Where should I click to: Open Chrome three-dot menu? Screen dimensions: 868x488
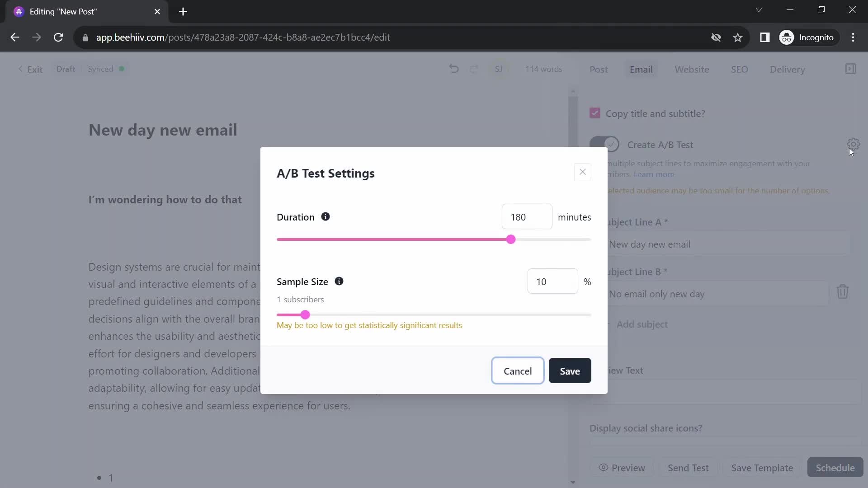[853, 38]
